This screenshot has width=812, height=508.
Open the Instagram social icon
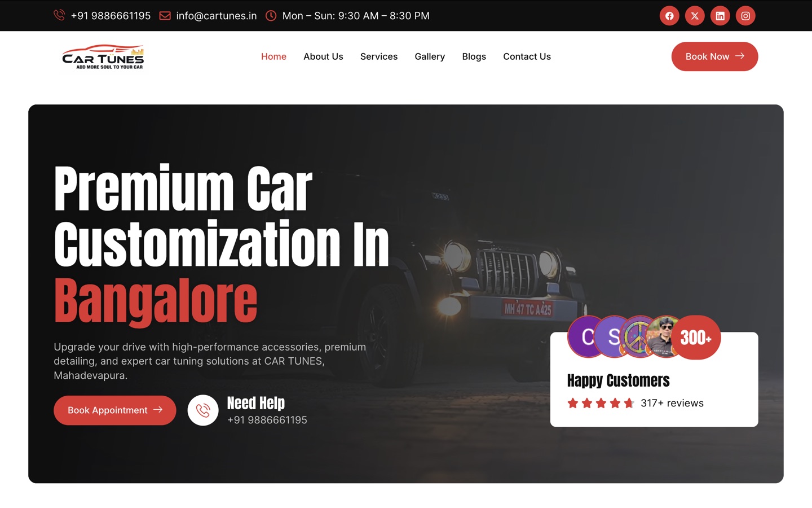click(745, 16)
